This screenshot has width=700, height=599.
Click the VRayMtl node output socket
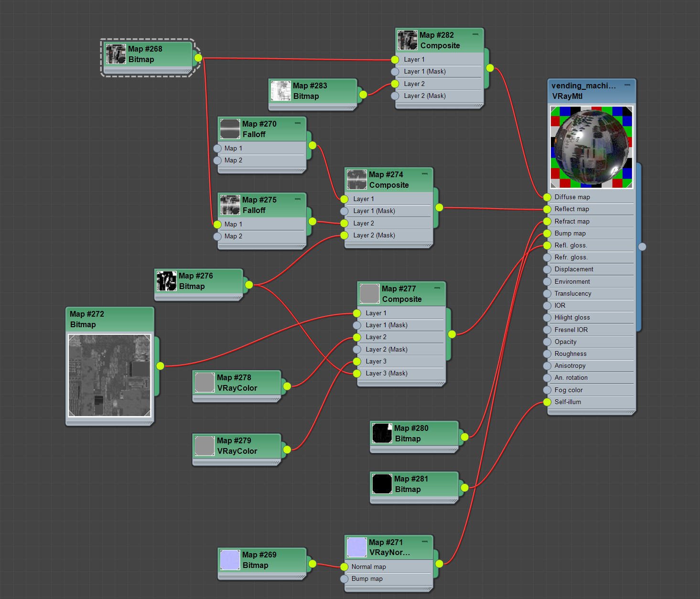642,246
